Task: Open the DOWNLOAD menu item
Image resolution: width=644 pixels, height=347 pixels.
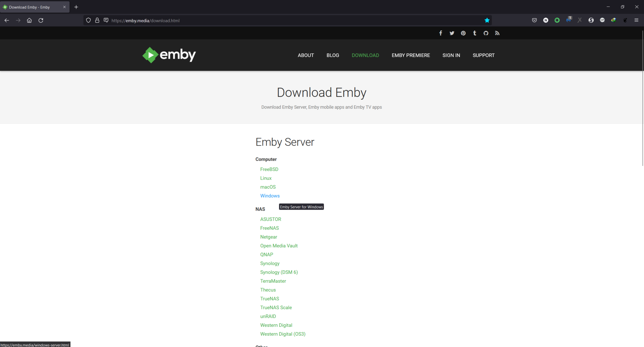Action: point(365,55)
